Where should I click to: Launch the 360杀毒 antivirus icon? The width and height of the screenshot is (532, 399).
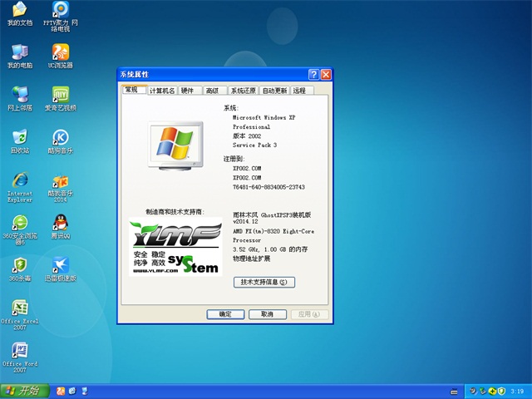click(19, 266)
